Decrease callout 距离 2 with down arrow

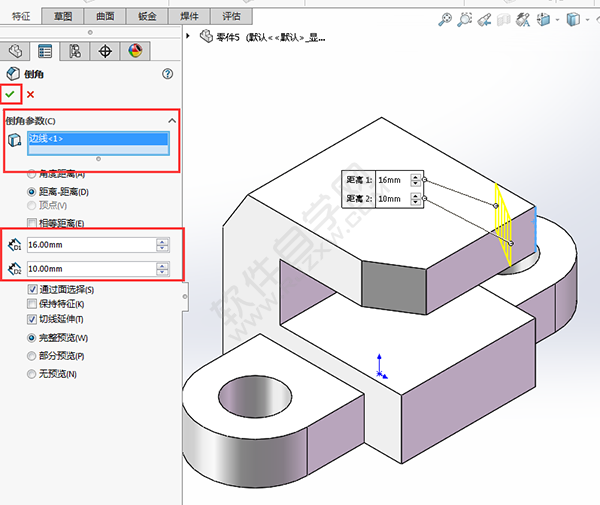click(x=415, y=202)
